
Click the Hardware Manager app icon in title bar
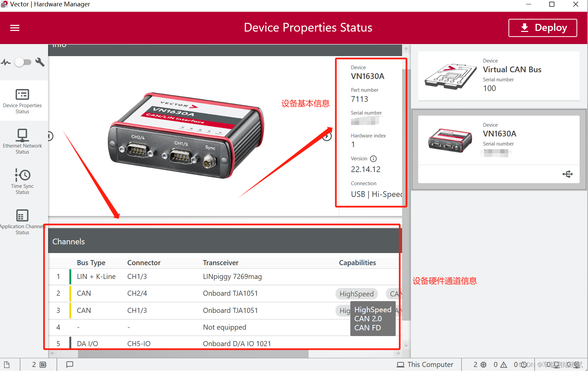pos(4,4)
